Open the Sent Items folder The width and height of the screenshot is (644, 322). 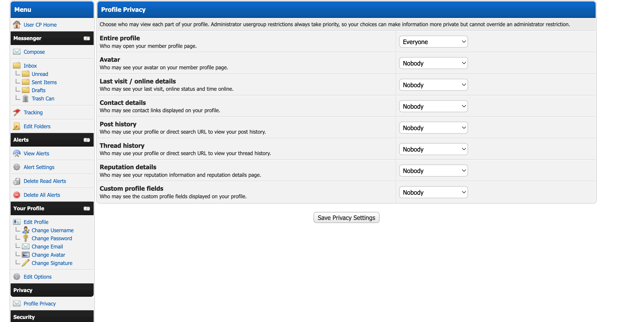(x=44, y=82)
